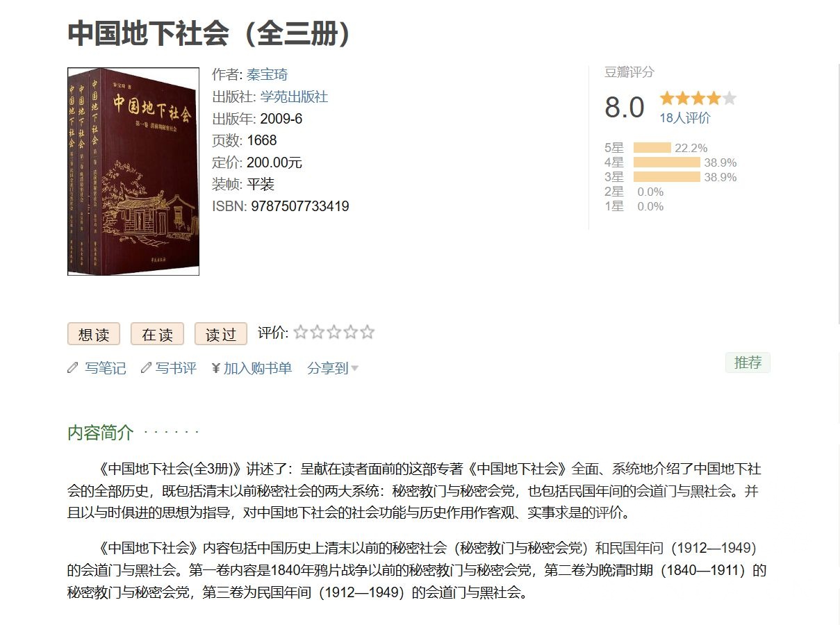View the 18人评价 ratings link
Viewport: 840px width, 625px height.
(685, 118)
